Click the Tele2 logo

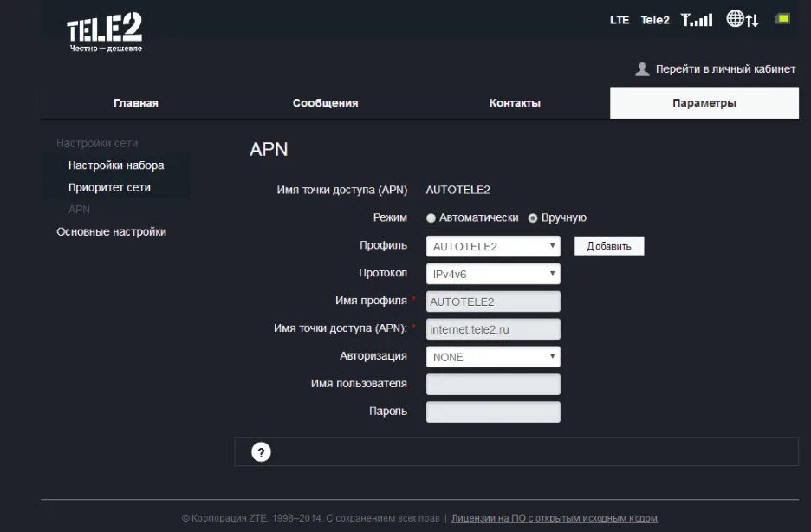(105, 33)
